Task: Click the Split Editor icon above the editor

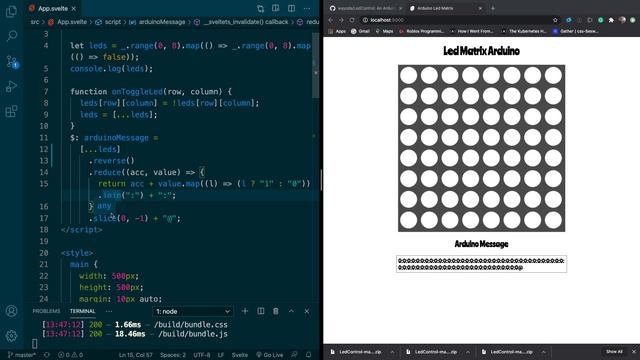Action: pos(291,8)
